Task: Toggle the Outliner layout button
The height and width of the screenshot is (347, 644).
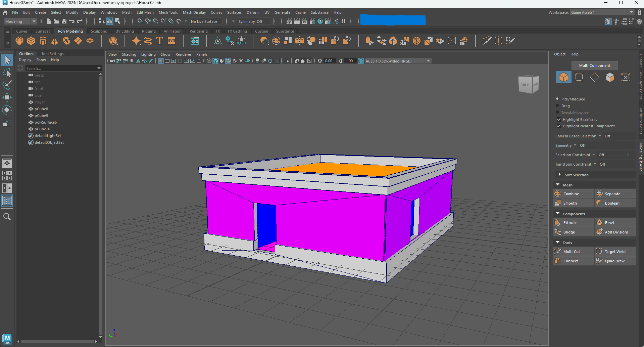Action: tap(7, 201)
